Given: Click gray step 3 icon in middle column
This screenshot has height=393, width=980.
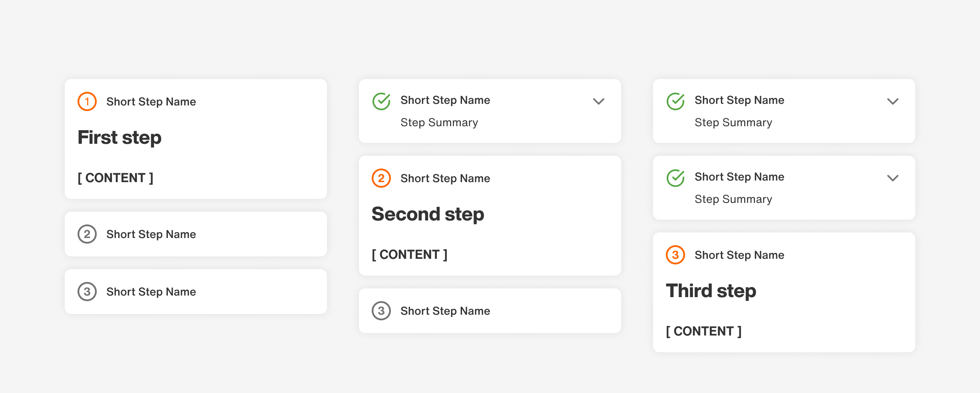Looking at the screenshot, I should (x=381, y=311).
